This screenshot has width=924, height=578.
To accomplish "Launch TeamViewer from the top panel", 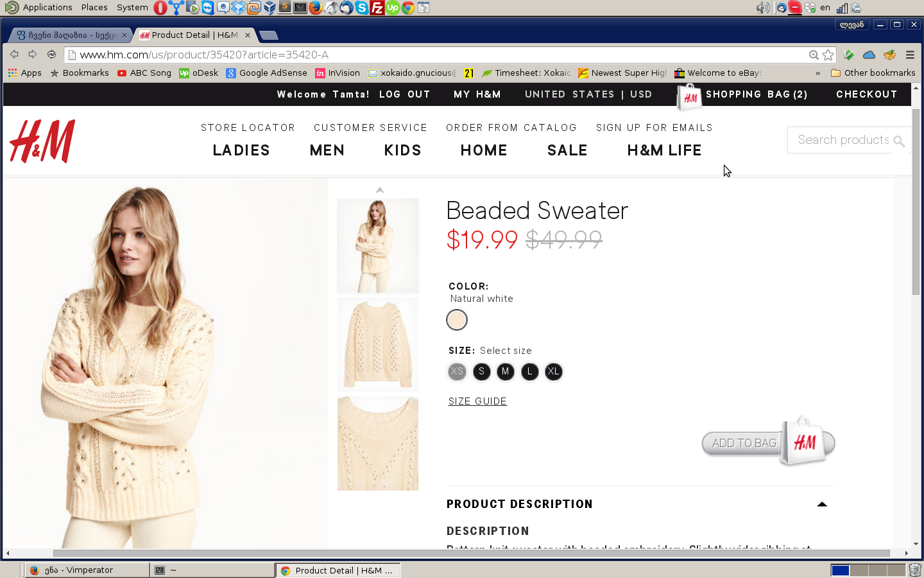I will (x=207, y=8).
